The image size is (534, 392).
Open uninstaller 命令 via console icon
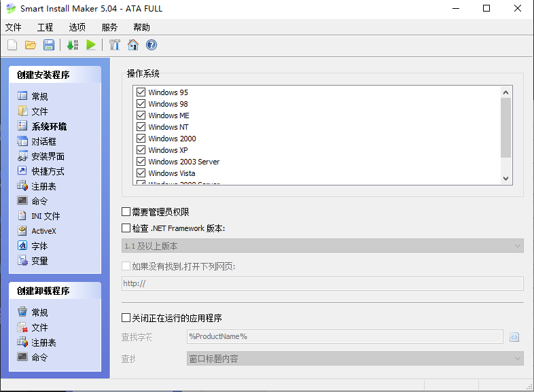coord(22,357)
